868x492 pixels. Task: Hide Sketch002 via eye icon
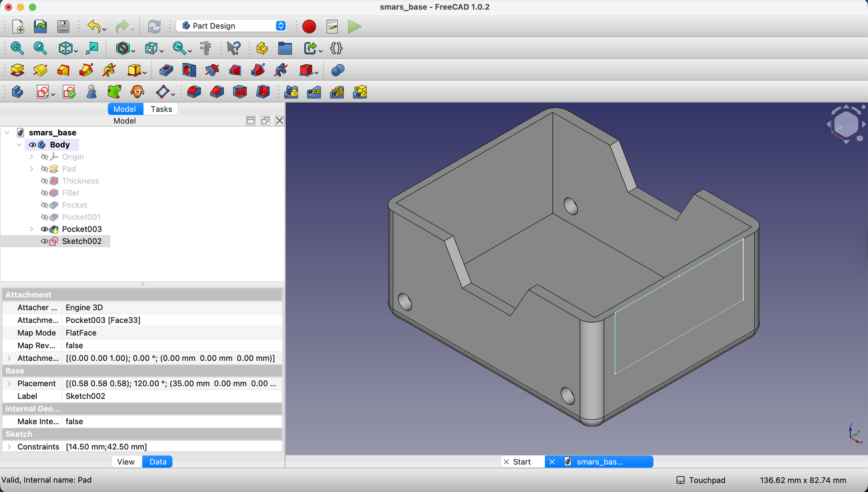[x=44, y=241]
